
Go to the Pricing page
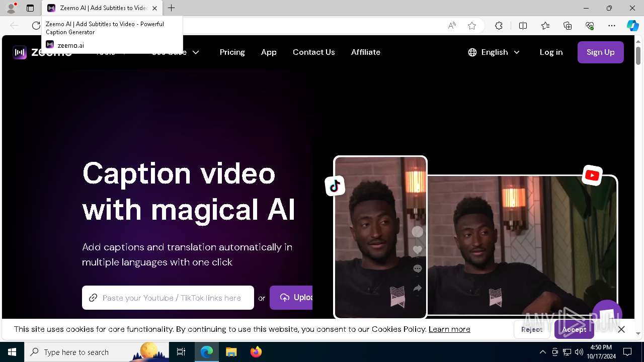click(x=232, y=52)
